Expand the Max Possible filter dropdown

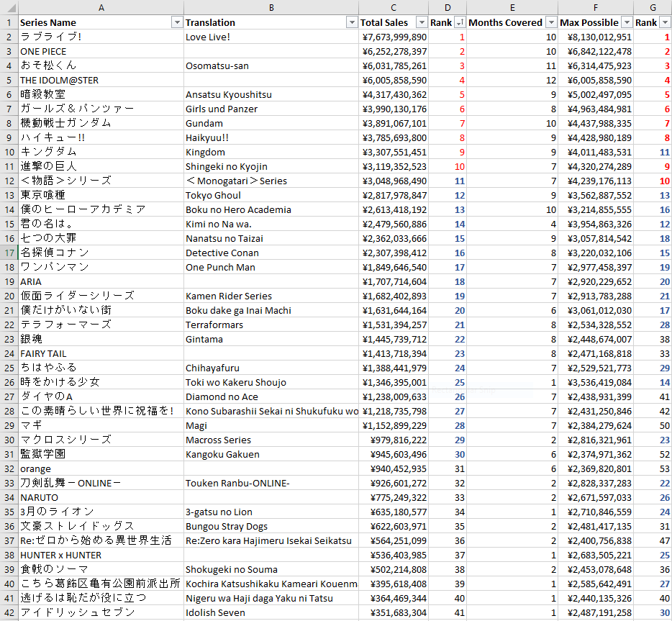click(x=626, y=22)
